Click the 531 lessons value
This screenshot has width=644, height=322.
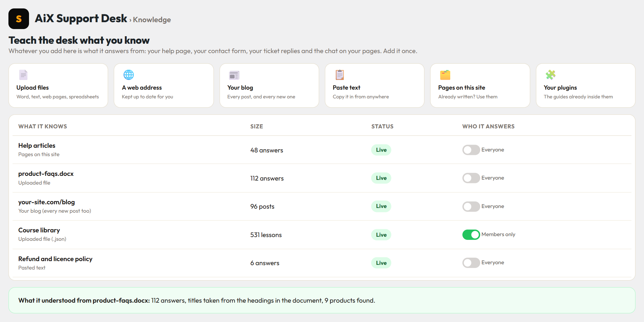pos(266,235)
